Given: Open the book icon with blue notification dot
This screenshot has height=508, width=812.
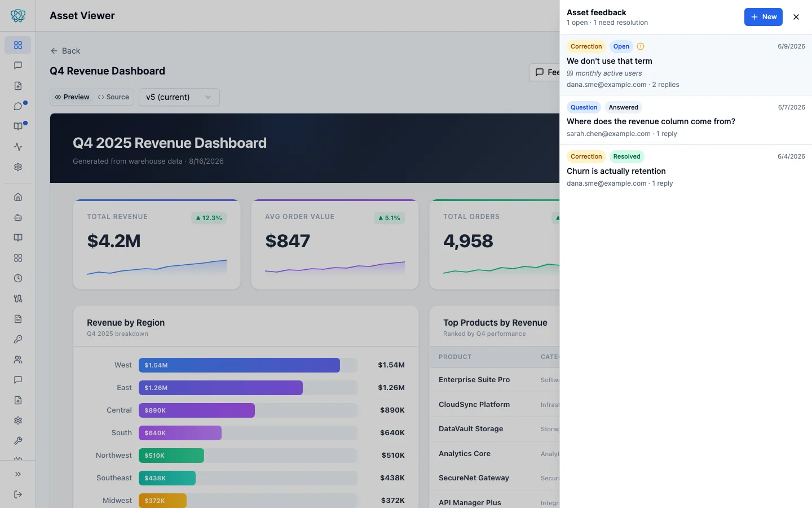Looking at the screenshot, I should pos(18,126).
